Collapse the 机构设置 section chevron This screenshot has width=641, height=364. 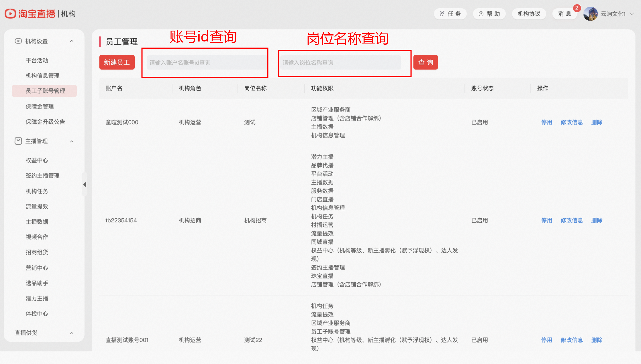point(72,41)
